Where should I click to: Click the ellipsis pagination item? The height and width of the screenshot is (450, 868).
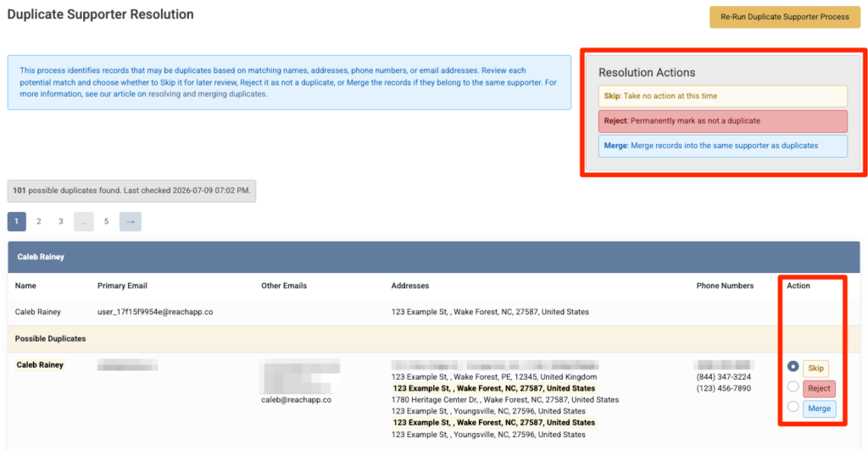pos(84,221)
